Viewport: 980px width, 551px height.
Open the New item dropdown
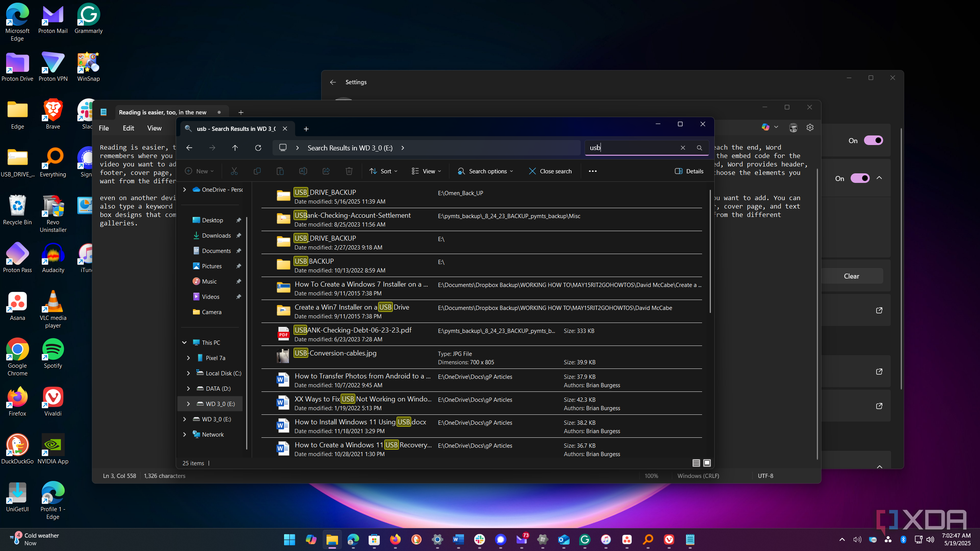[x=199, y=171]
